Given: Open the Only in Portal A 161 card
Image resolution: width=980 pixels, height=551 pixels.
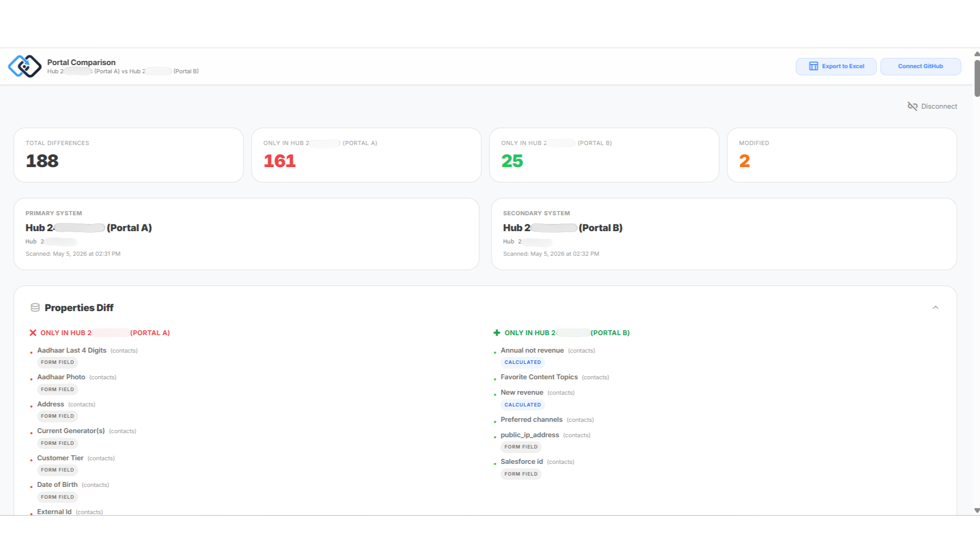Looking at the screenshot, I should (x=366, y=155).
